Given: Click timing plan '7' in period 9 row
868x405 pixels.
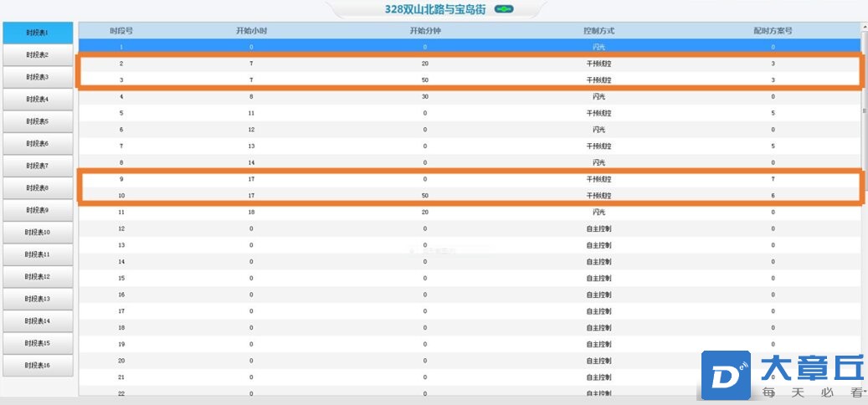Looking at the screenshot, I should coord(773,179).
